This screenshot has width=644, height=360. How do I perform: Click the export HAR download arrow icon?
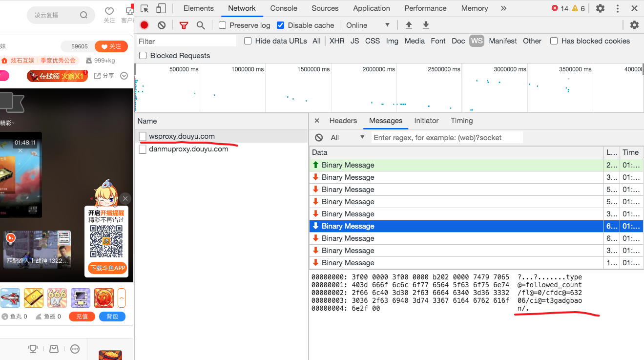(x=426, y=25)
